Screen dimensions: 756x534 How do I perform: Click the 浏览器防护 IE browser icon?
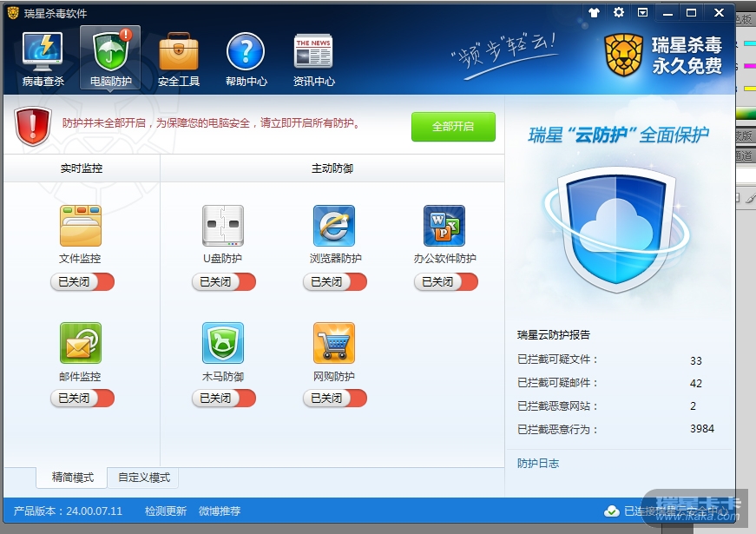tap(334, 226)
